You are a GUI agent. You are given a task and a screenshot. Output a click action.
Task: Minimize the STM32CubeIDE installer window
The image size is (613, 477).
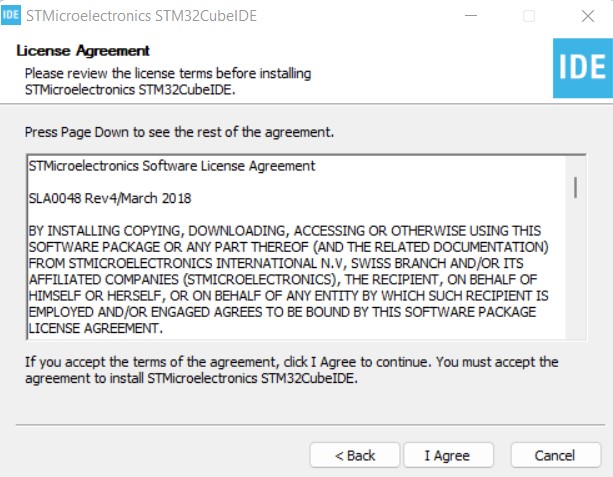click(x=470, y=16)
